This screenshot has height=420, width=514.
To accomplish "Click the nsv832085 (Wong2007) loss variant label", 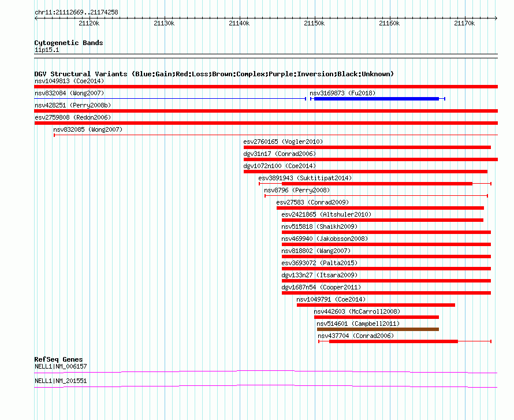I will click(88, 129).
